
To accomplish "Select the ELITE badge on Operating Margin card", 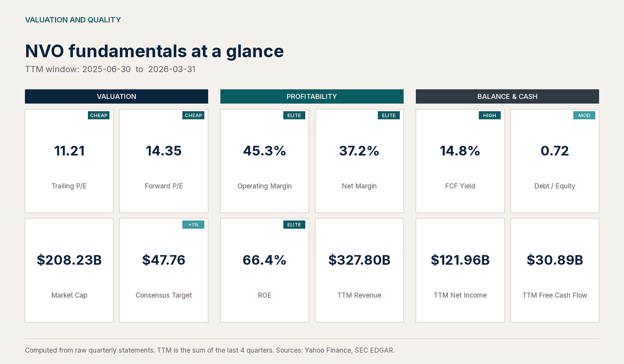I will click(294, 115).
